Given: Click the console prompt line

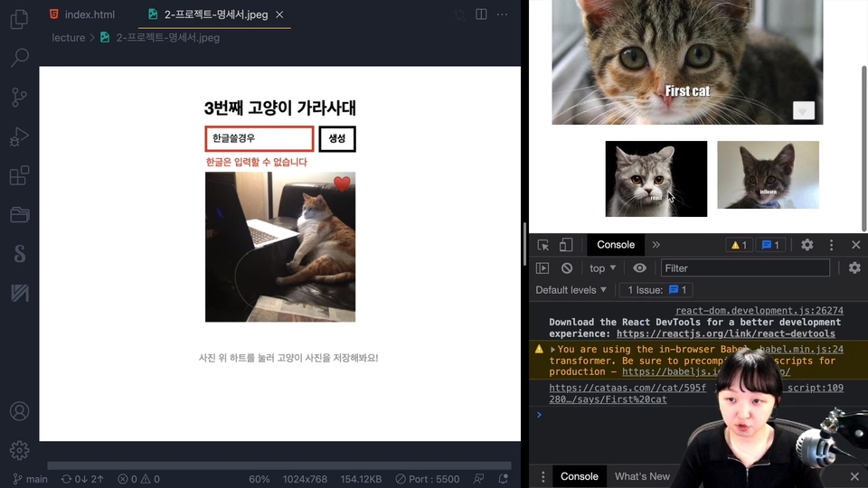Looking at the screenshot, I should [x=620, y=415].
